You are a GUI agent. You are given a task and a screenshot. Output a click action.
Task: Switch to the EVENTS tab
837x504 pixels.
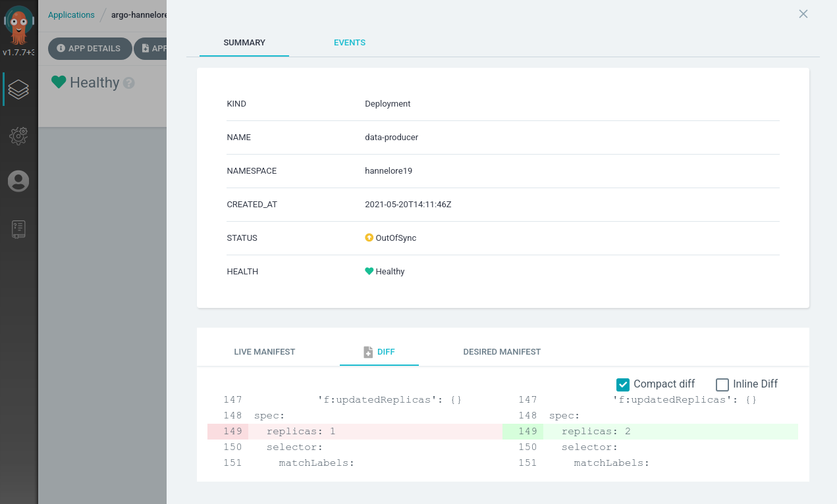coord(350,42)
